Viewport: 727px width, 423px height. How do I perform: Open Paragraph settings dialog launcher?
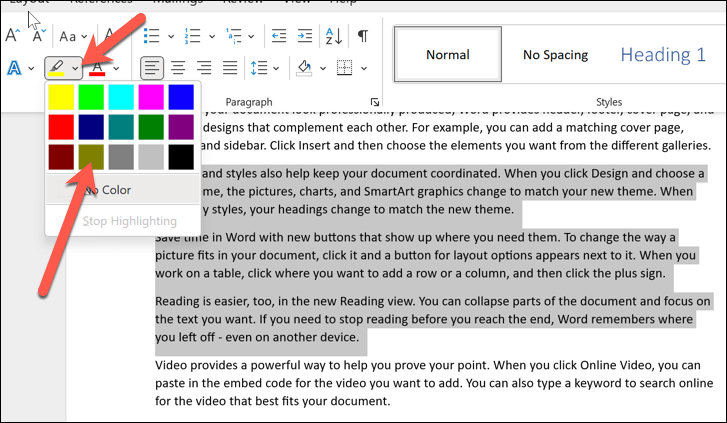pyautogui.click(x=375, y=102)
